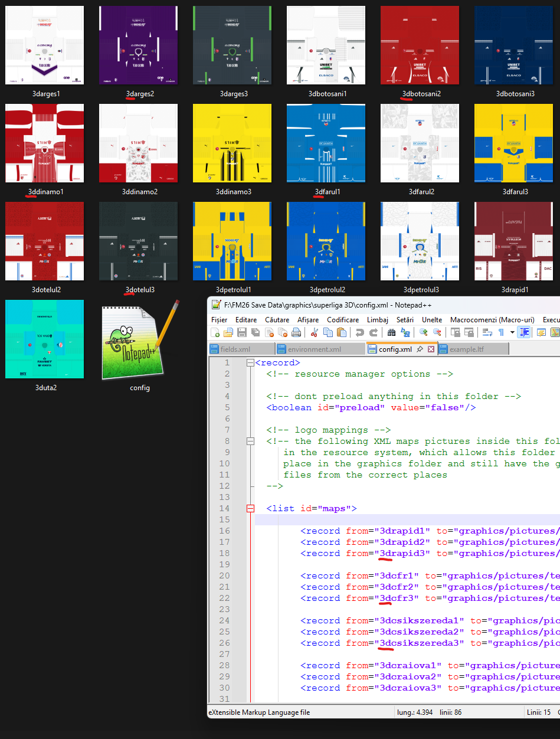
Task: Click the Print toolbar icon
Action: pos(296,333)
